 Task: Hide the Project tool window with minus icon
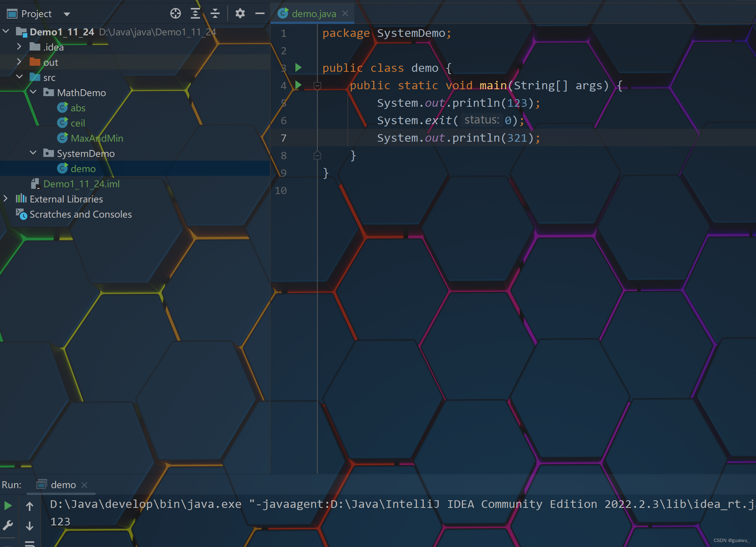coord(260,14)
